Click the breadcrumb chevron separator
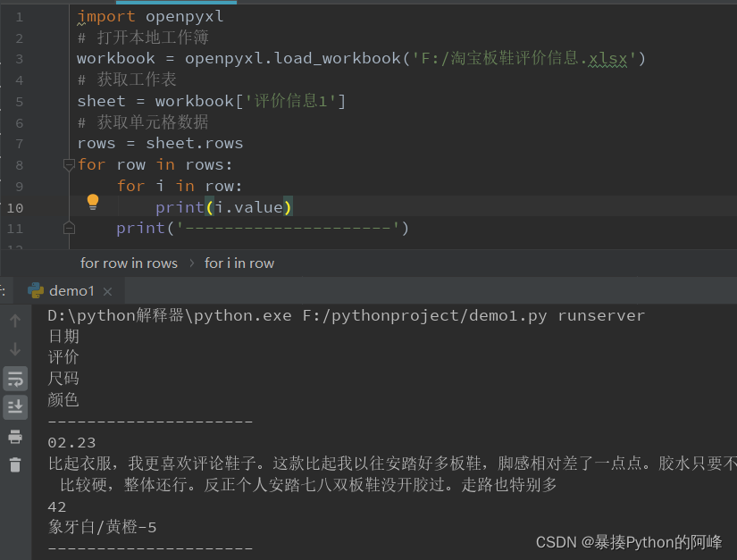 point(192,263)
